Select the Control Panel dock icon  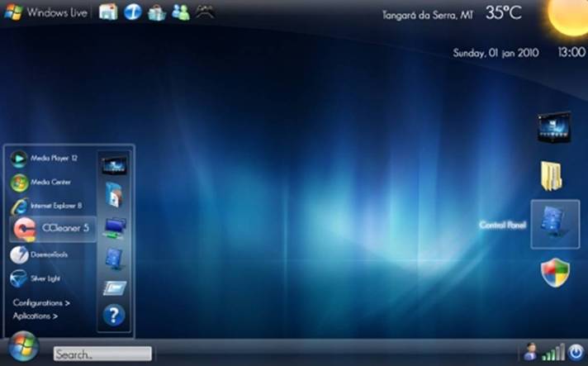(x=554, y=224)
